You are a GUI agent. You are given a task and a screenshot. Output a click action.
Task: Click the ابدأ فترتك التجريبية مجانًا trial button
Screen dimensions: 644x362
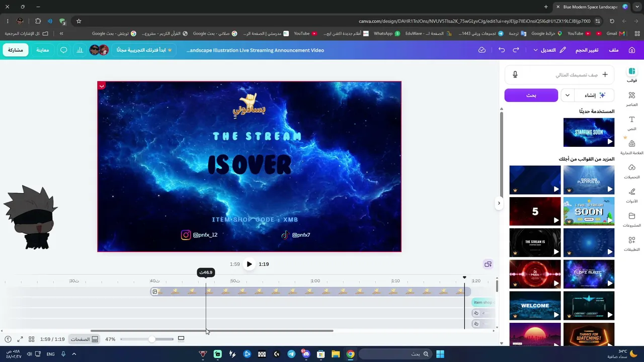(144, 50)
